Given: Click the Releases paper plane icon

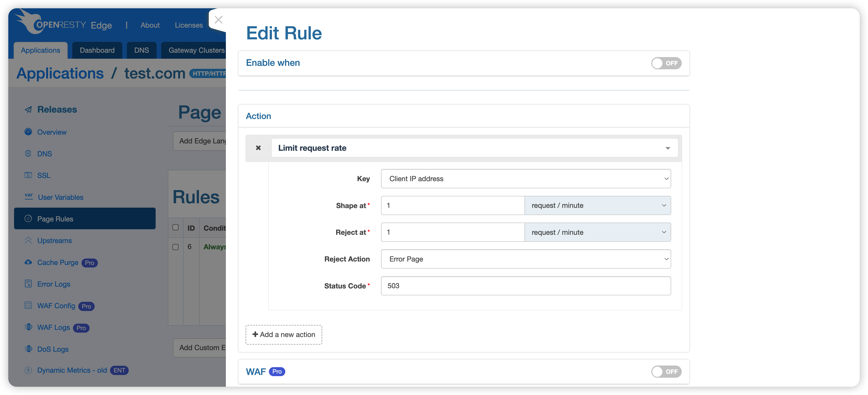Looking at the screenshot, I should point(28,109).
